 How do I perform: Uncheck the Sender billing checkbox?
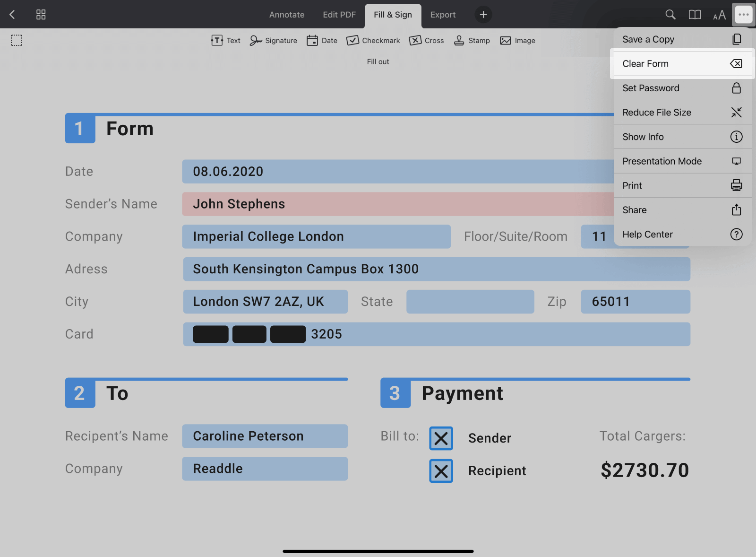click(440, 438)
